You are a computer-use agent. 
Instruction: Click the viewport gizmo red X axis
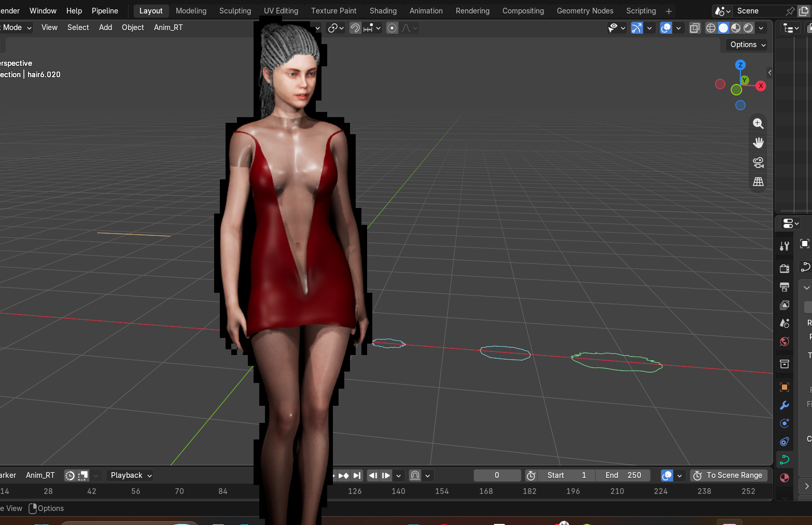pyautogui.click(x=761, y=86)
